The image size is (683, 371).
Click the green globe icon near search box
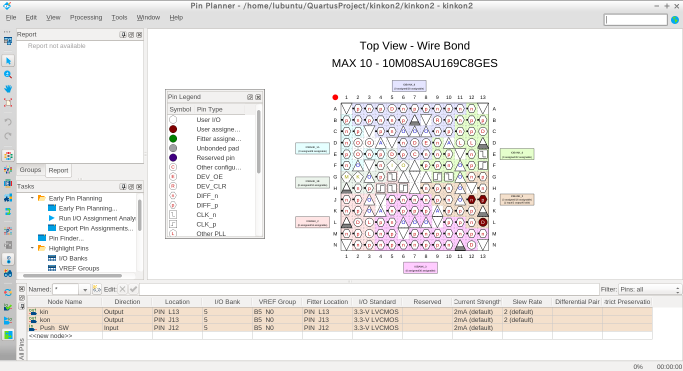click(x=675, y=20)
